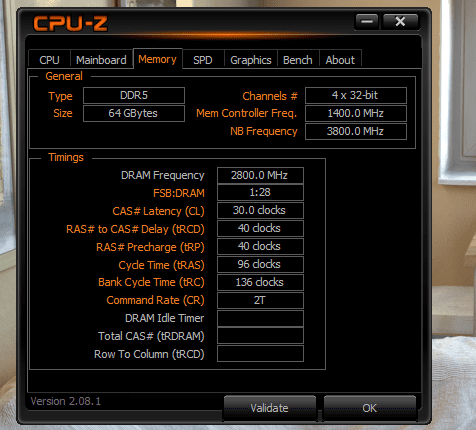Select the 64 GBytes size field
Screen dimensions: 476x430
134,113
